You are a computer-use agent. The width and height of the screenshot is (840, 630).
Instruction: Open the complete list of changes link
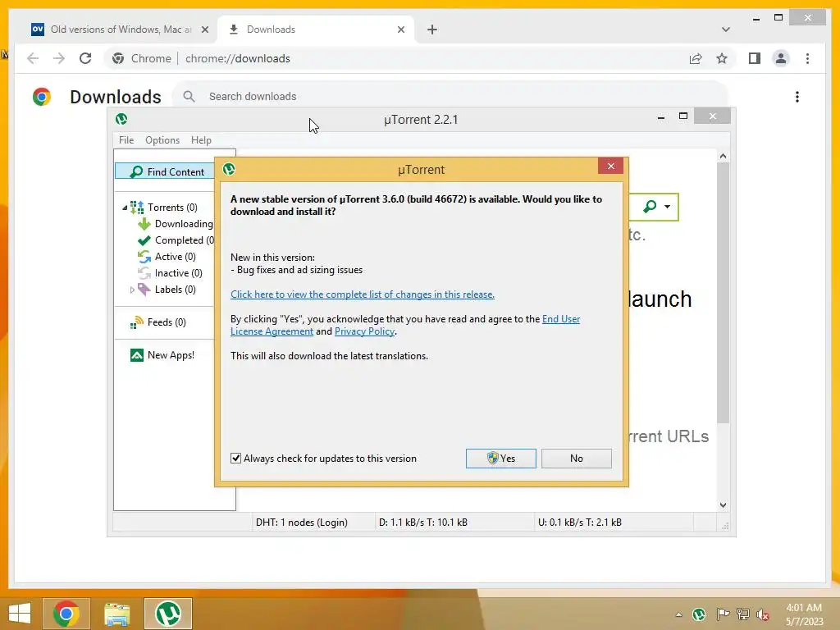[362, 294]
